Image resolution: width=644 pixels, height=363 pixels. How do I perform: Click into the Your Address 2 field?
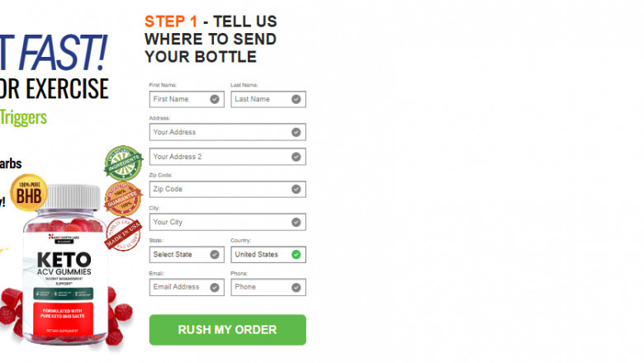(228, 157)
